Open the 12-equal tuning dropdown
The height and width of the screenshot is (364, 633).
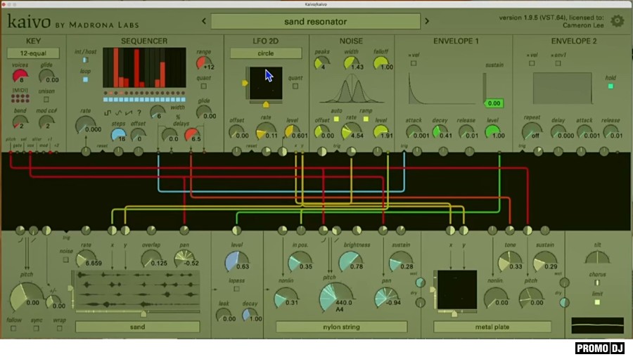tap(33, 53)
